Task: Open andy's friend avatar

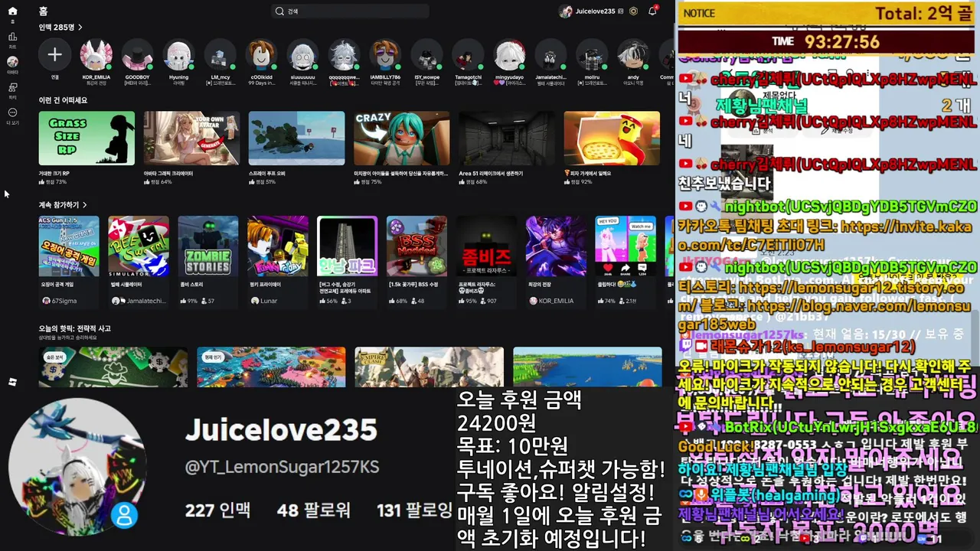Action: tap(633, 55)
